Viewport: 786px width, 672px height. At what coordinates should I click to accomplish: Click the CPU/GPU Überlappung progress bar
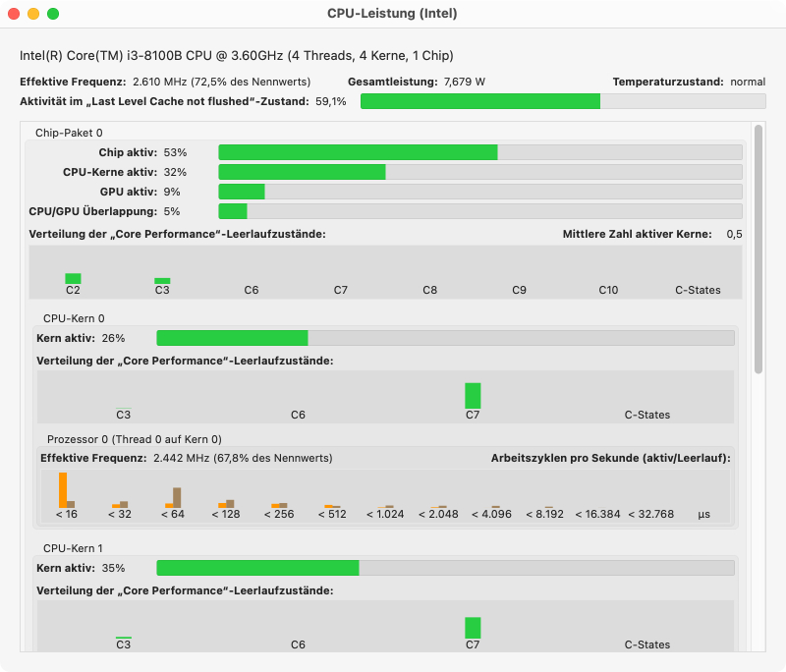(x=480, y=211)
